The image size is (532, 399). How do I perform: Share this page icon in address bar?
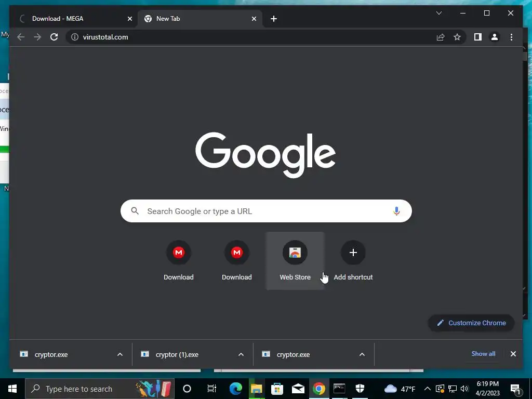tap(441, 37)
